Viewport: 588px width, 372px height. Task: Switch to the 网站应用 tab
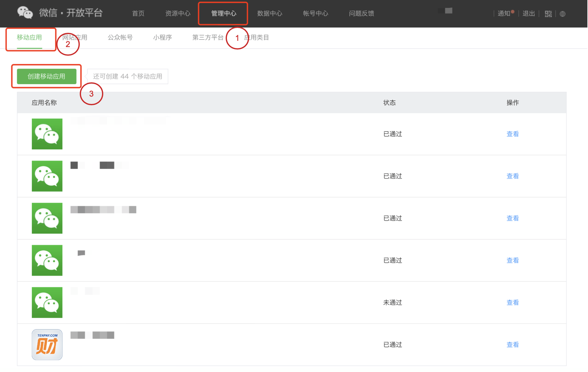[75, 37]
